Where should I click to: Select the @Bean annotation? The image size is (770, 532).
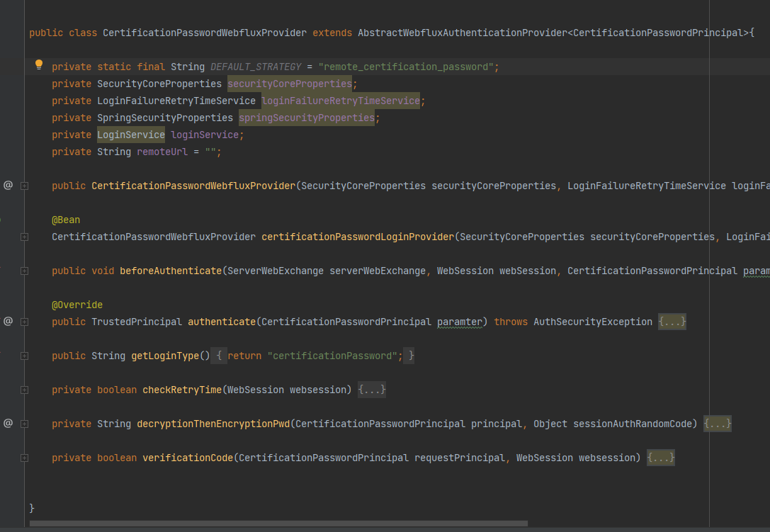66,220
